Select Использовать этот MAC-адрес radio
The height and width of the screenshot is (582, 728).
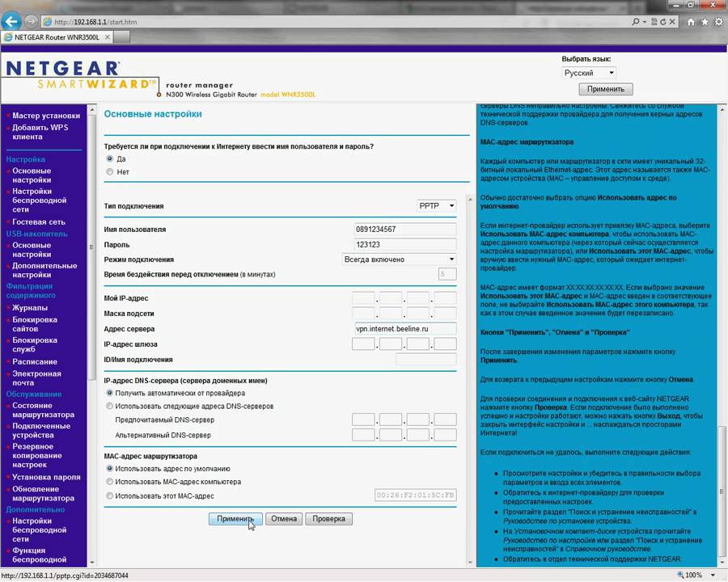point(109,496)
